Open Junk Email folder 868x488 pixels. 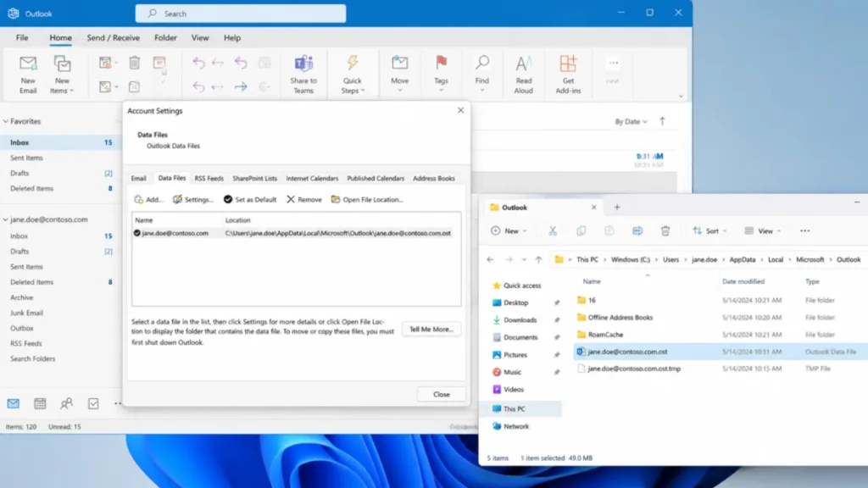tap(26, 313)
